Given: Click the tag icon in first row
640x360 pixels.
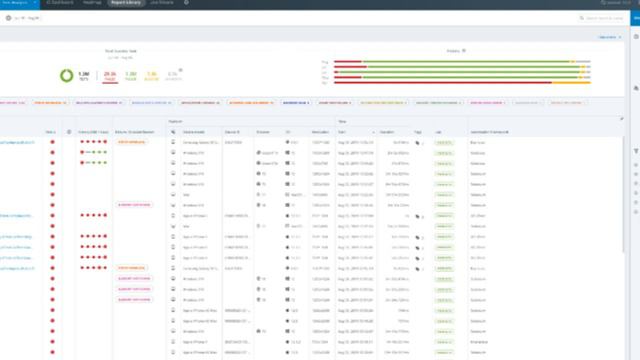Looking at the screenshot, I should (x=417, y=143).
